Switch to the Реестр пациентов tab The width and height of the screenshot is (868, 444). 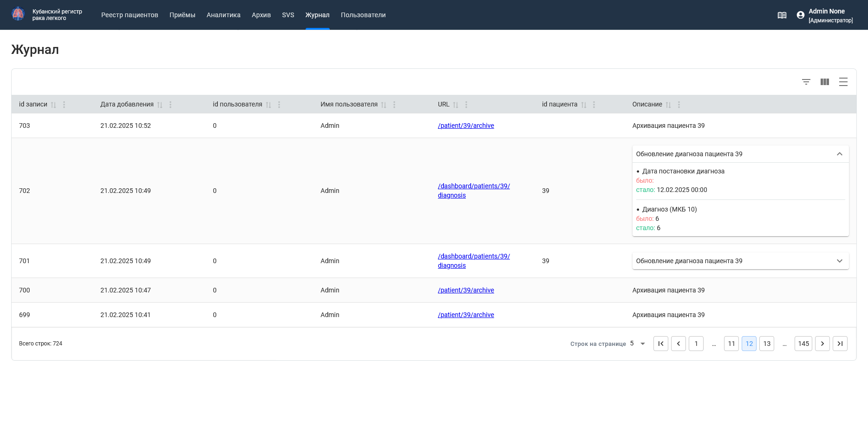130,15
